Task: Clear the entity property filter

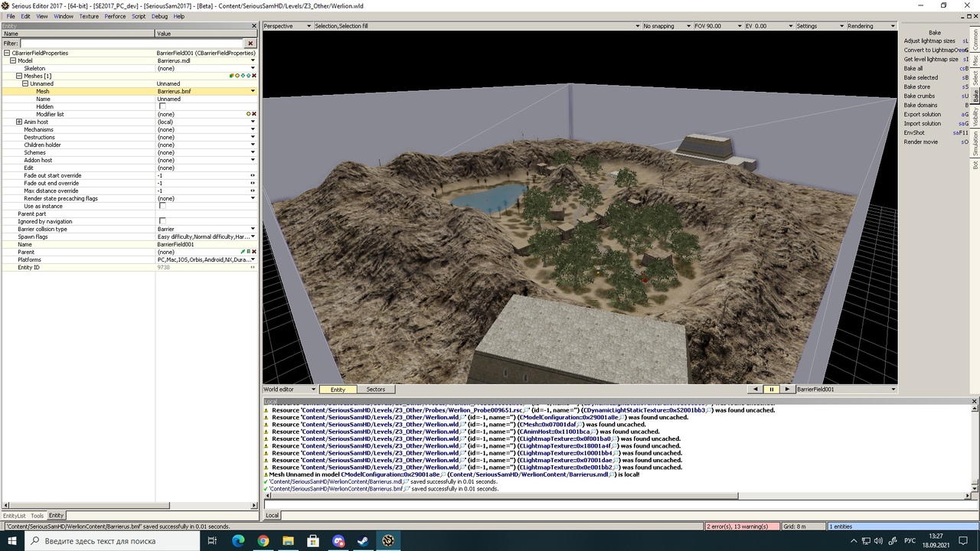Action: [250, 44]
